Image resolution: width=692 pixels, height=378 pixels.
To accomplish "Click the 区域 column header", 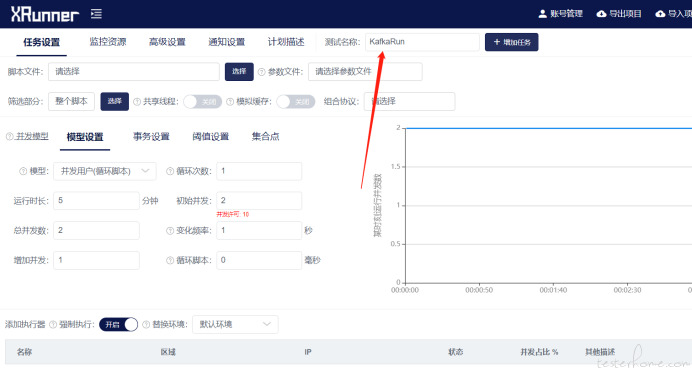I will (x=168, y=352).
